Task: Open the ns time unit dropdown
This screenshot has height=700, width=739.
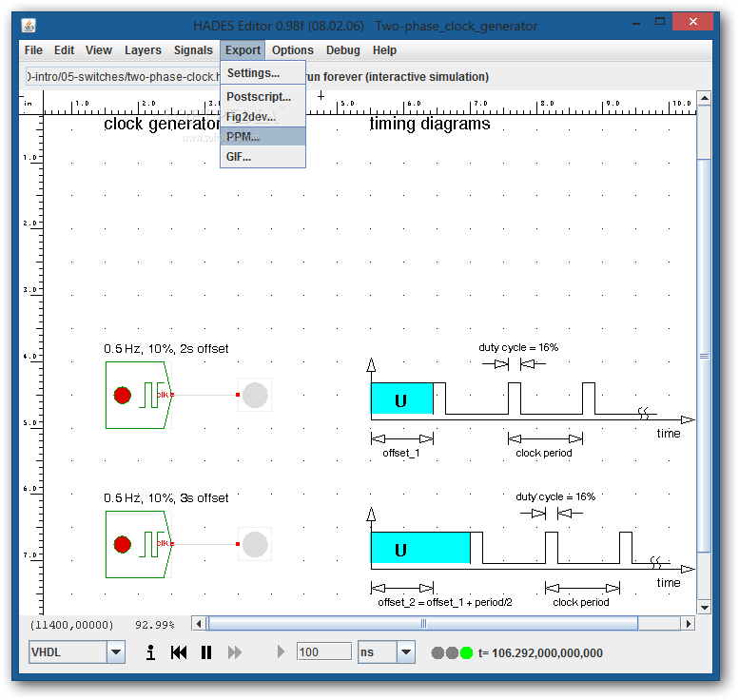Action: (x=406, y=652)
